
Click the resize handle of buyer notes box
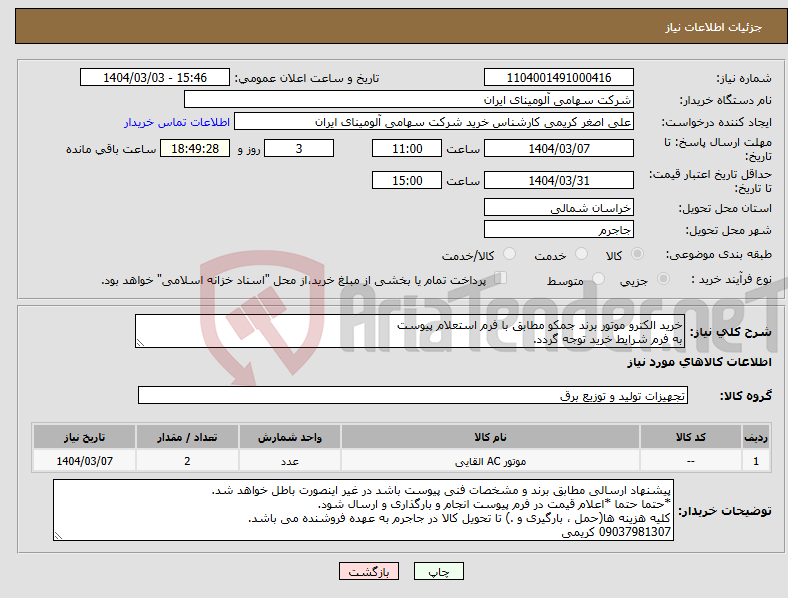58,536
